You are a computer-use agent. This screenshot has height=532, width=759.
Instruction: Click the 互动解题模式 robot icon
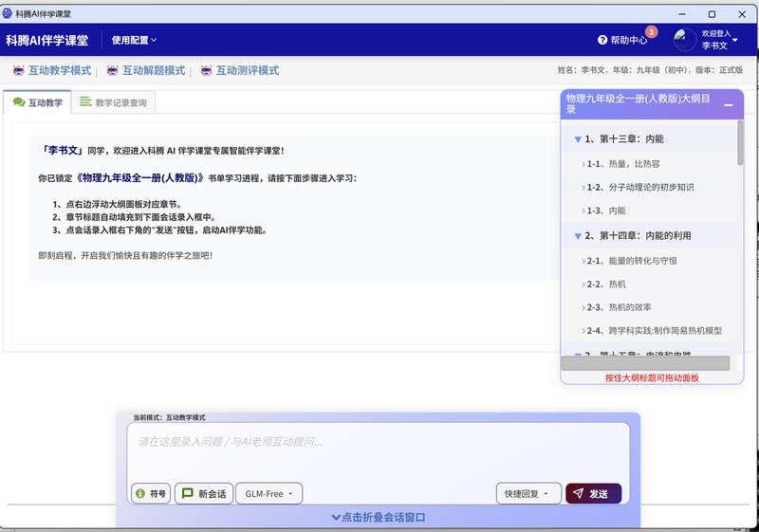click(x=113, y=71)
